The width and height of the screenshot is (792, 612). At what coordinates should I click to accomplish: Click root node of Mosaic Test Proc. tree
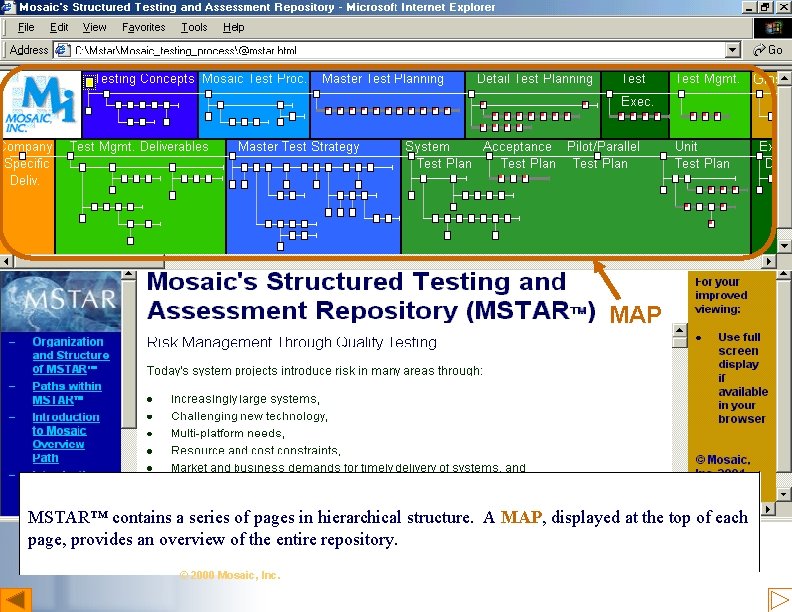[209, 94]
